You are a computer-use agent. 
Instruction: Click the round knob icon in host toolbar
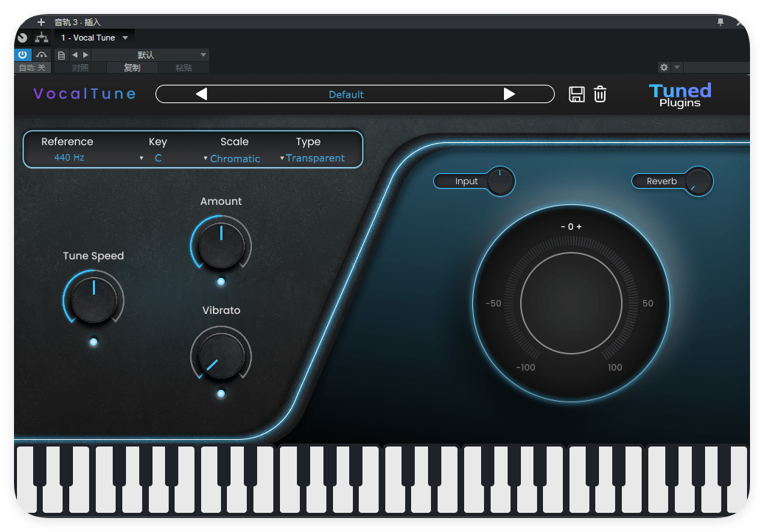[22, 38]
